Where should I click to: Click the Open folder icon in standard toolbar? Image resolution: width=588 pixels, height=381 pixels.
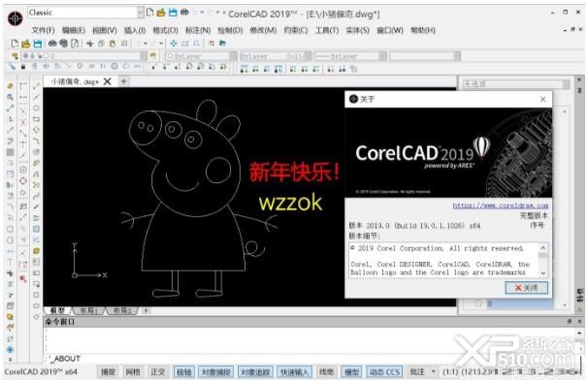(x=26, y=44)
